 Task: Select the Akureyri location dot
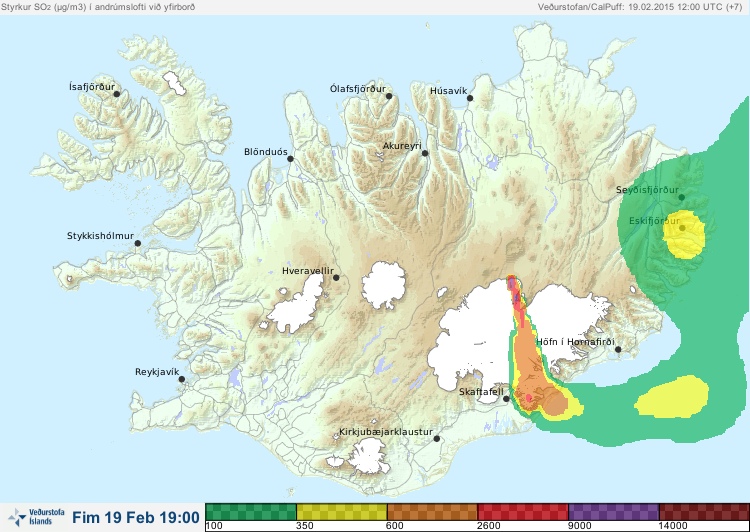tap(425, 153)
